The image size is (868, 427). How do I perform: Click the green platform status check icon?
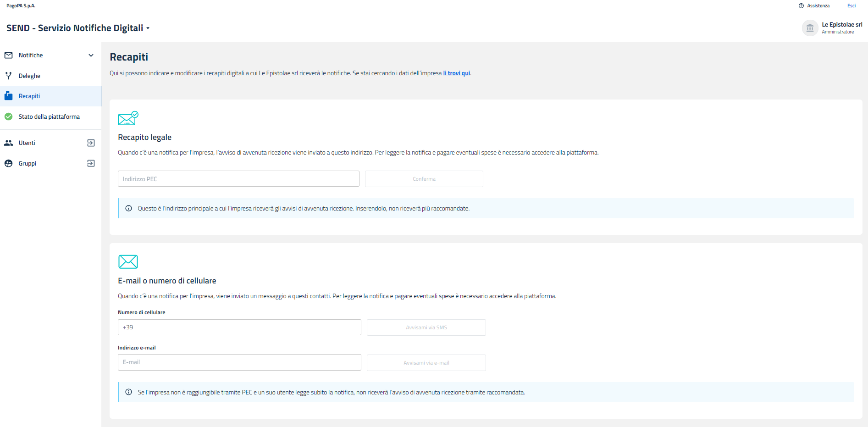[8, 117]
